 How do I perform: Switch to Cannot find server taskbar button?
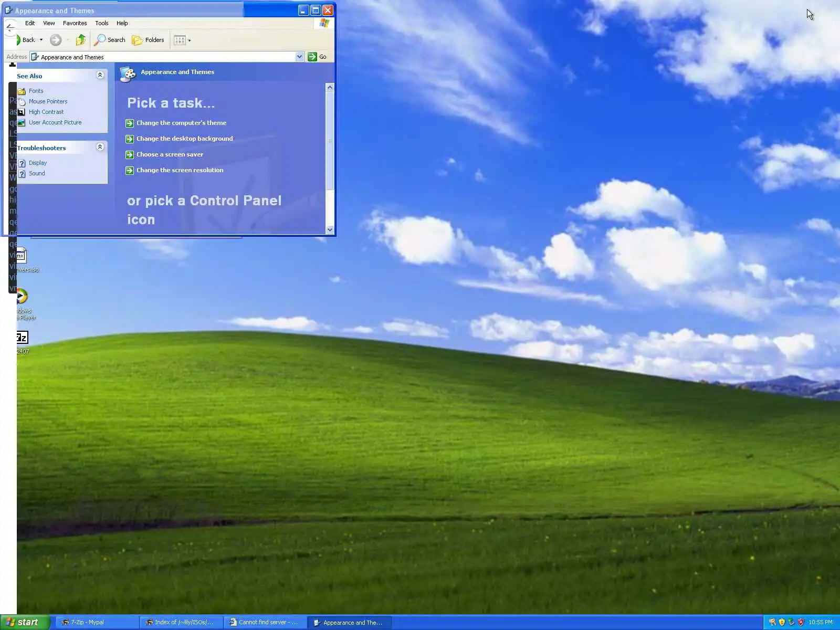click(x=265, y=622)
